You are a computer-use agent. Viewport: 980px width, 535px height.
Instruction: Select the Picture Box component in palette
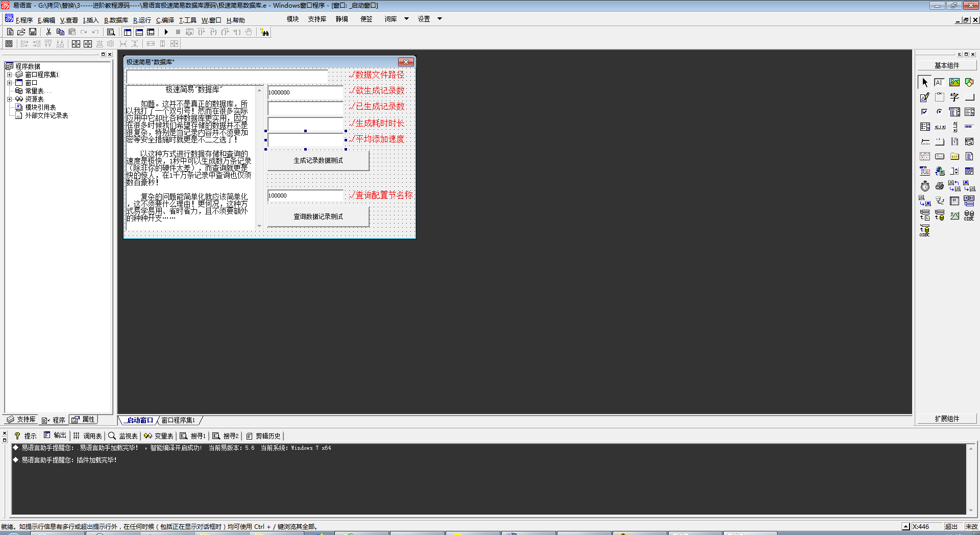click(954, 82)
